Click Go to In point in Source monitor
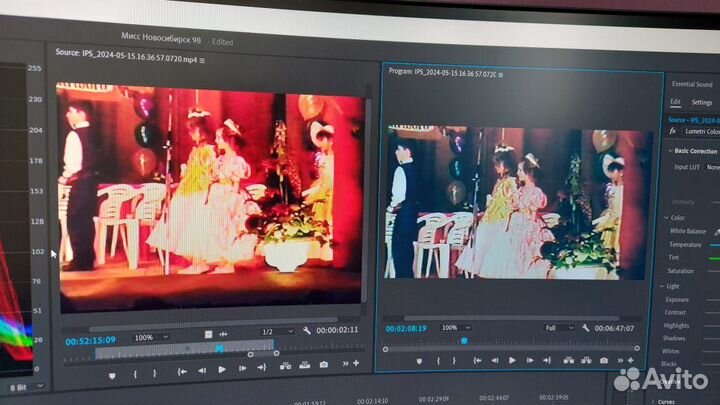The width and height of the screenshot is (720, 405). [x=180, y=371]
